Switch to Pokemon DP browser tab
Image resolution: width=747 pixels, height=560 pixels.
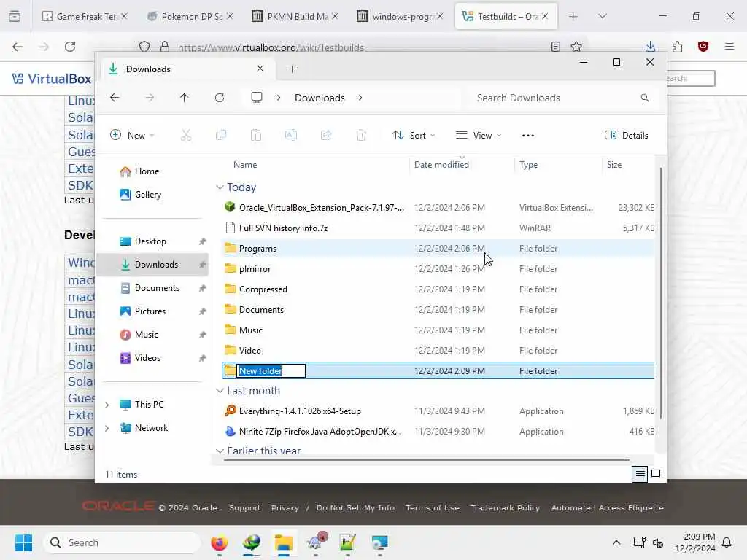click(190, 16)
